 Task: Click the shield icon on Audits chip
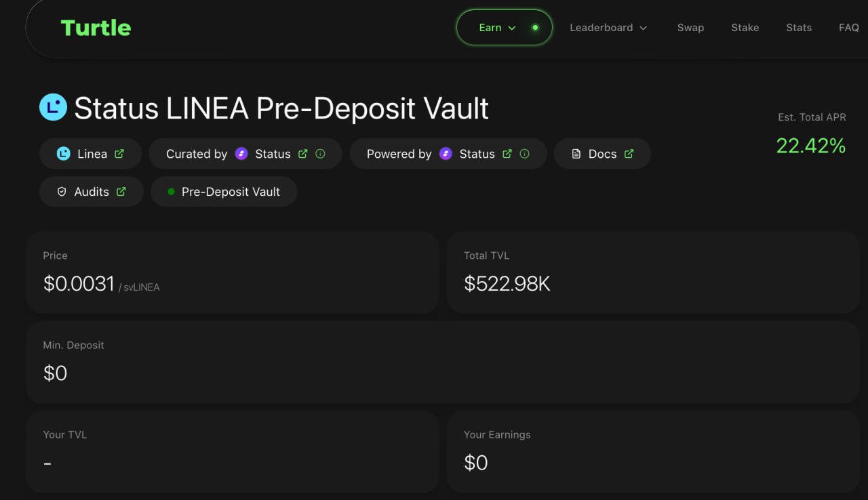coord(62,192)
